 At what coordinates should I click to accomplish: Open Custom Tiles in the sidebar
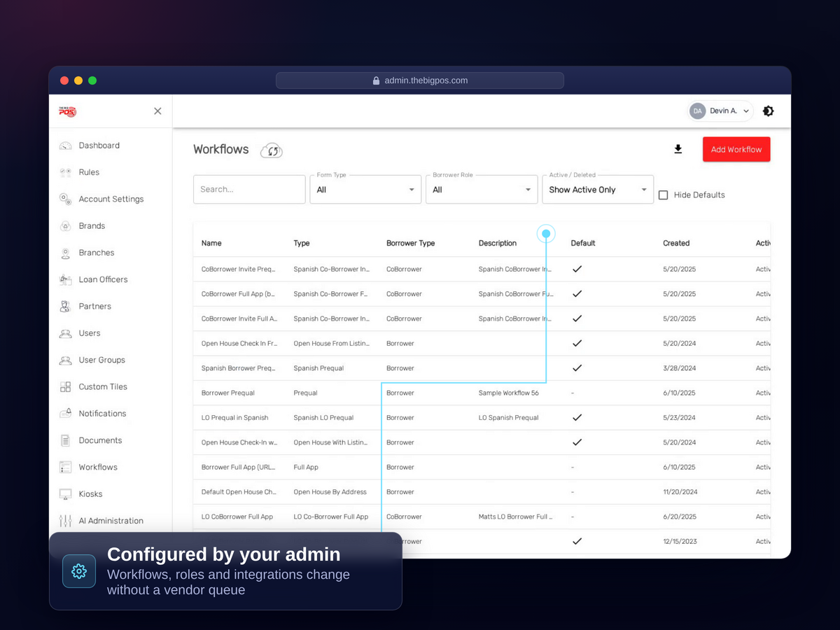pos(103,387)
